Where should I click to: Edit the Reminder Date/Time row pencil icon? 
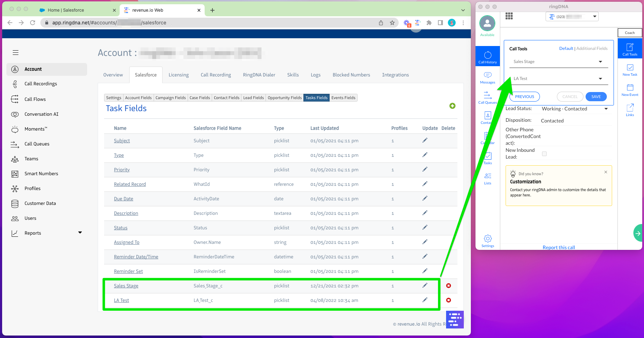pyautogui.click(x=425, y=257)
